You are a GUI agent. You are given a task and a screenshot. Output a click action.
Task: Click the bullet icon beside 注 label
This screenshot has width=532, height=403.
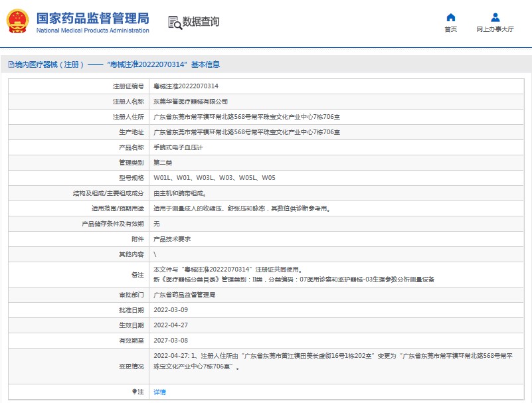(134, 392)
